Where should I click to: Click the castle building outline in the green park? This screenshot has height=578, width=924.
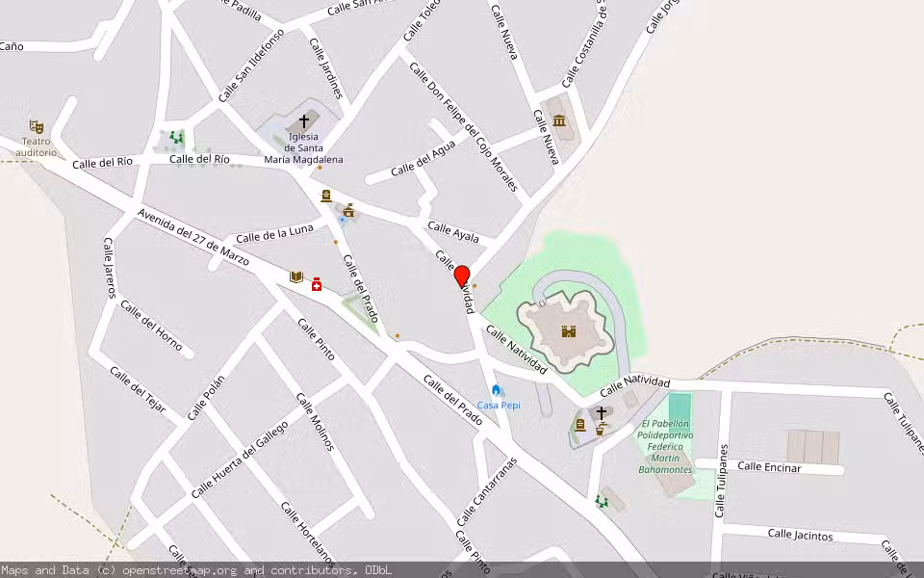click(565, 331)
